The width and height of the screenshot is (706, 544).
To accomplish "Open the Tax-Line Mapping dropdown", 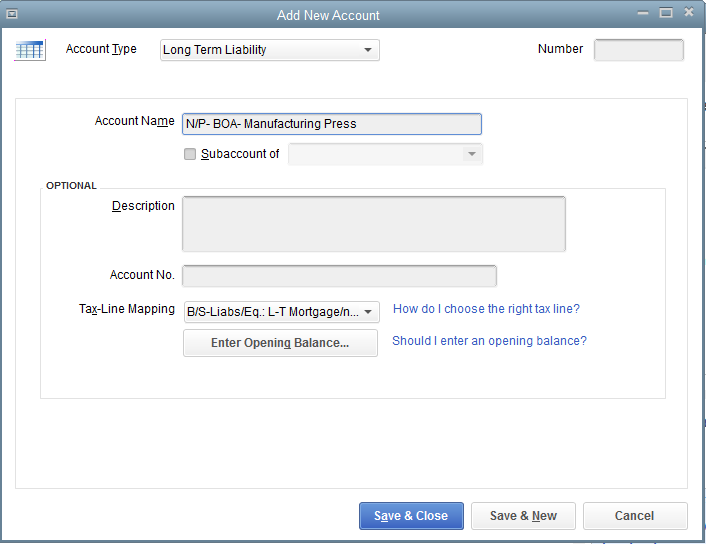I will [282, 312].
